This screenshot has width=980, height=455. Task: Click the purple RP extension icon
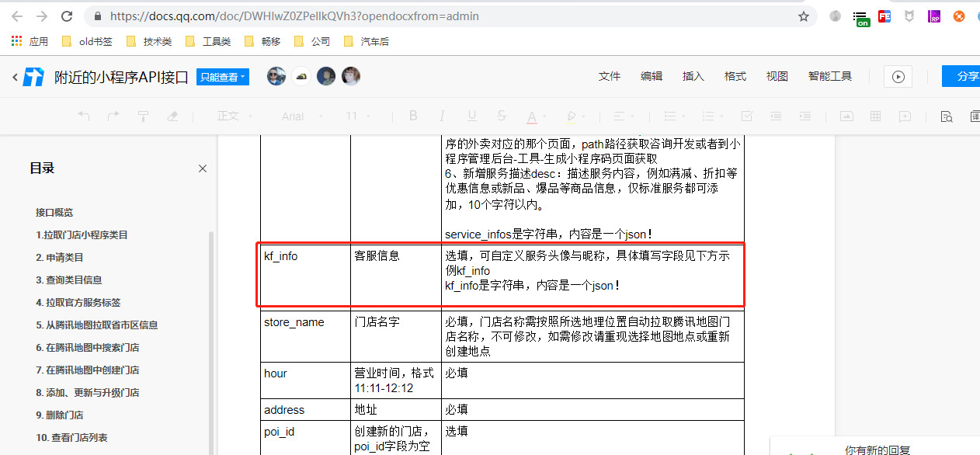934,16
